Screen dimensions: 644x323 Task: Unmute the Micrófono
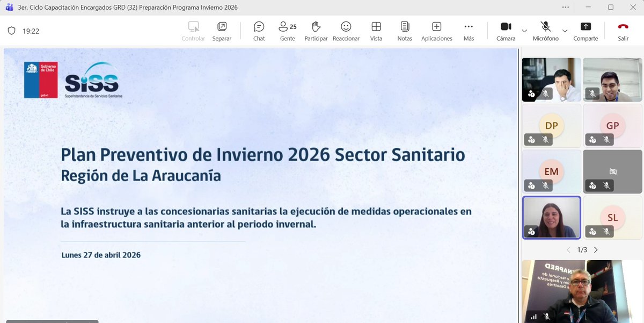pyautogui.click(x=545, y=31)
